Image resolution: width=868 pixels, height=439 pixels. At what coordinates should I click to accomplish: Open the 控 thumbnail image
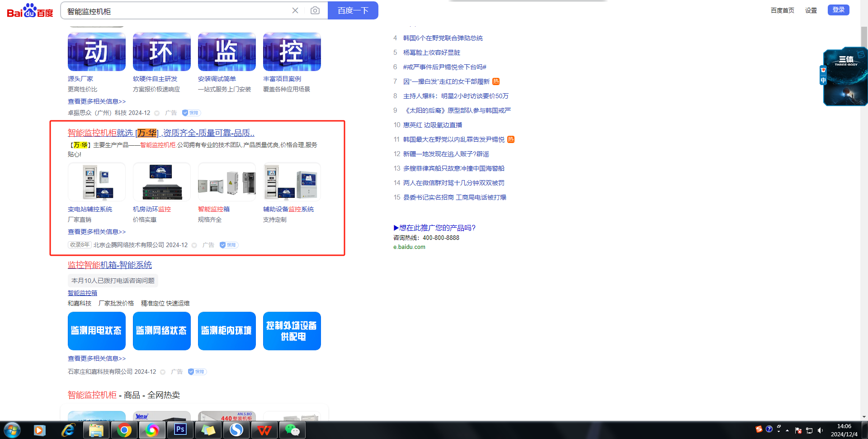[292, 52]
